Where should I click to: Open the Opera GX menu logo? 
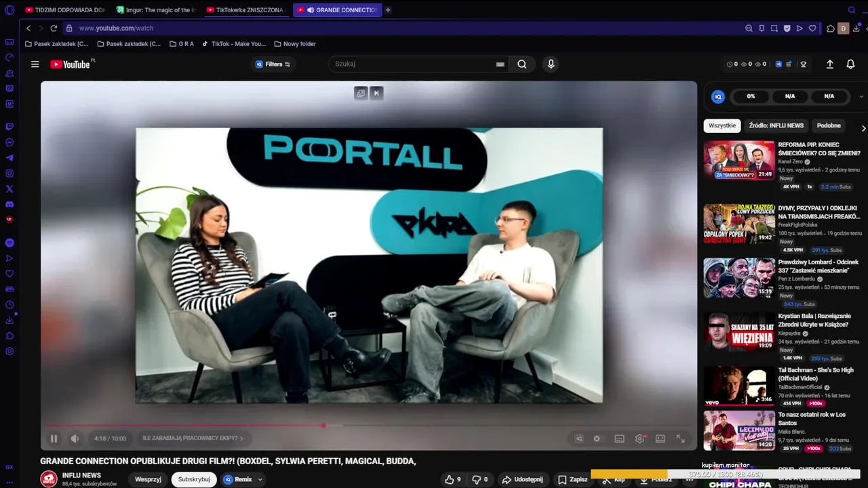9,10
